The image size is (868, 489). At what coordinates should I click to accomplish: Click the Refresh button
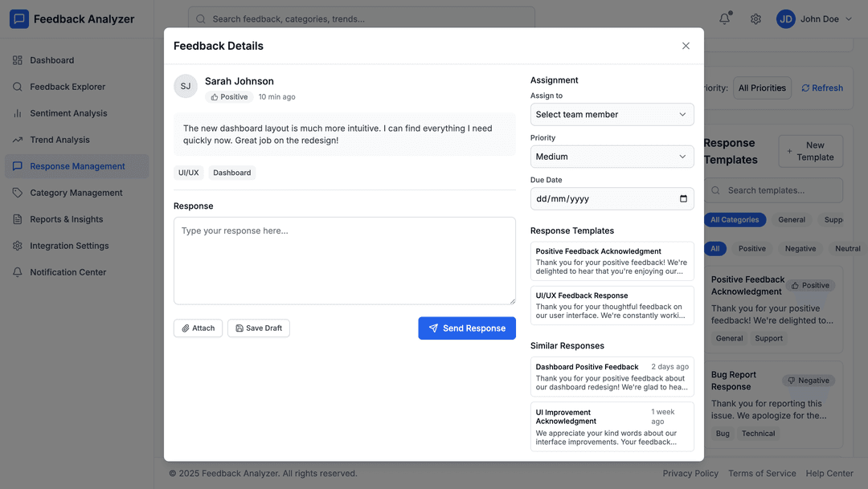821,88
